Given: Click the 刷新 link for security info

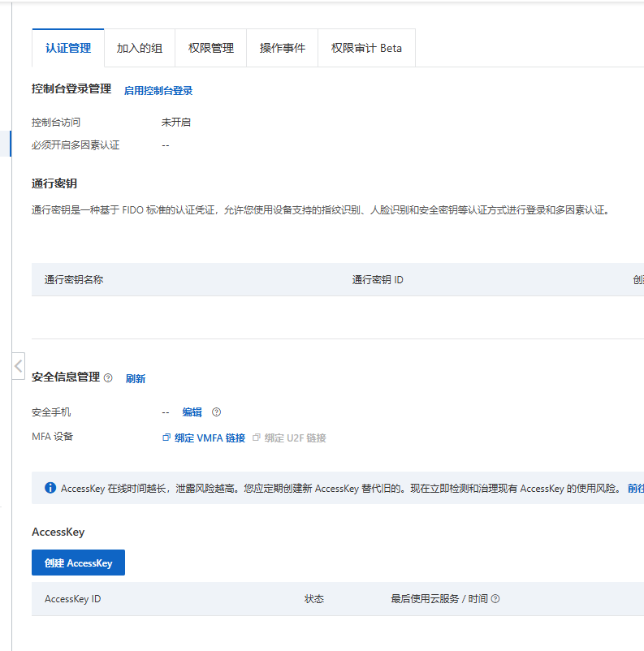Looking at the screenshot, I should 136,378.
